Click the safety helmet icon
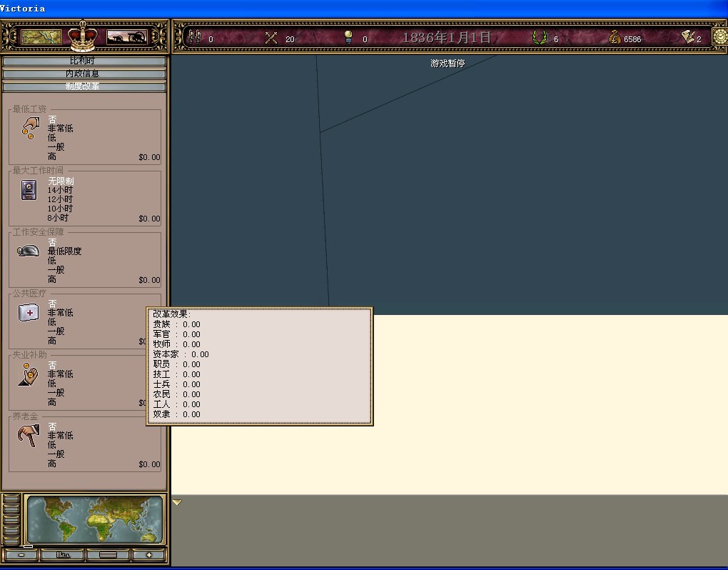The image size is (728, 570). tap(29, 251)
